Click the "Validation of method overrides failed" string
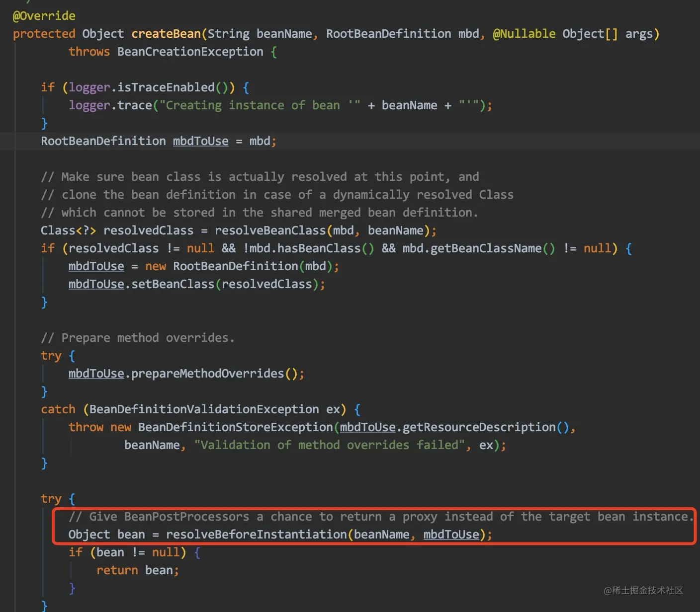 tap(330, 445)
